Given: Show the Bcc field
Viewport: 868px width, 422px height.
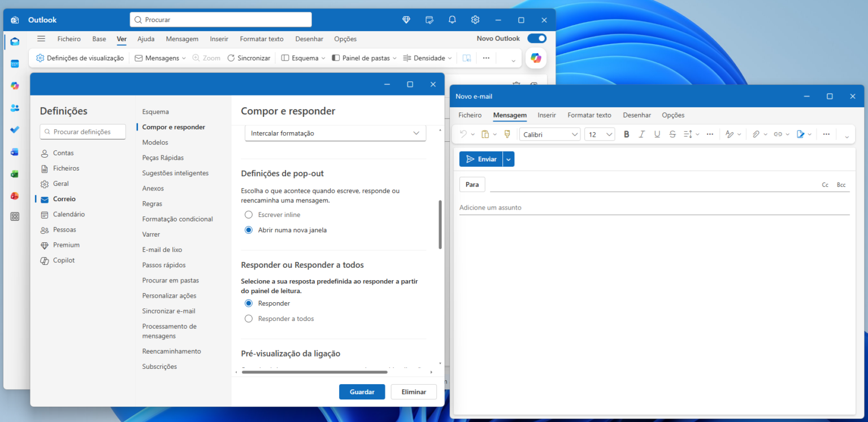Looking at the screenshot, I should pyautogui.click(x=841, y=185).
